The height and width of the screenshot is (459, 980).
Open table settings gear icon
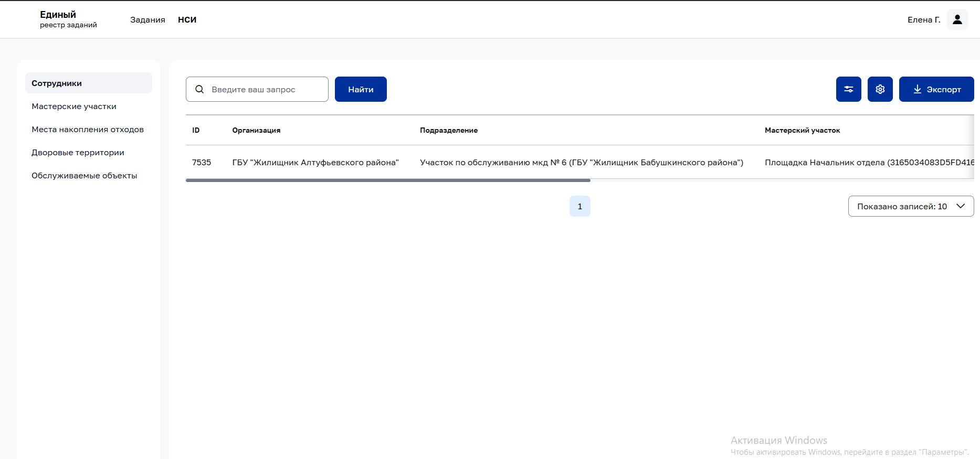point(880,89)
